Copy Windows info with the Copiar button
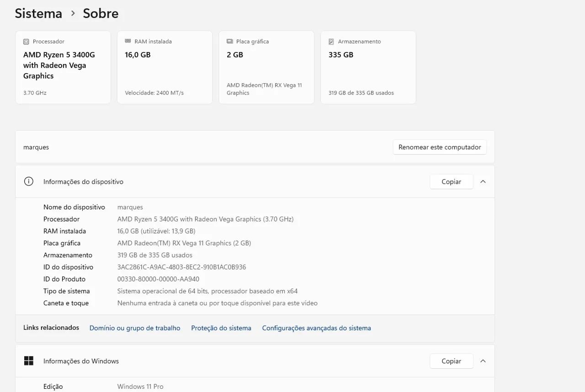585x392 pixels. pyautogui.click(x=451, y=361)
